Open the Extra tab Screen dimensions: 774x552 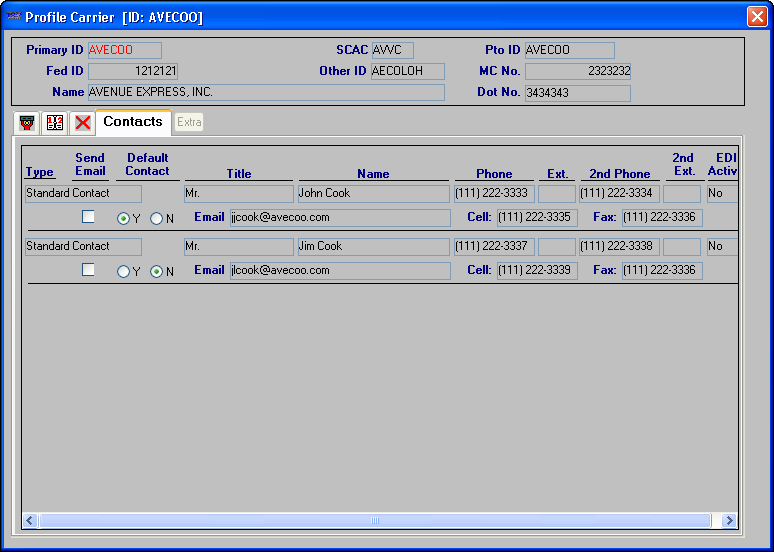click(189, 122)
